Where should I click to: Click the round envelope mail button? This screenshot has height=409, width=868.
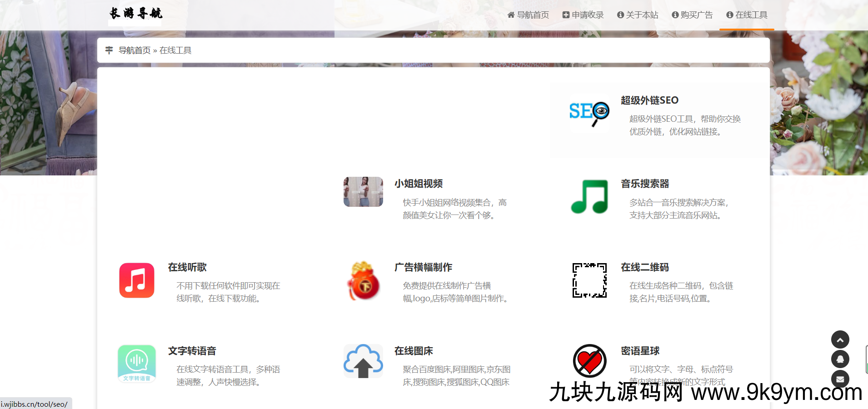(x=840, y=379)
